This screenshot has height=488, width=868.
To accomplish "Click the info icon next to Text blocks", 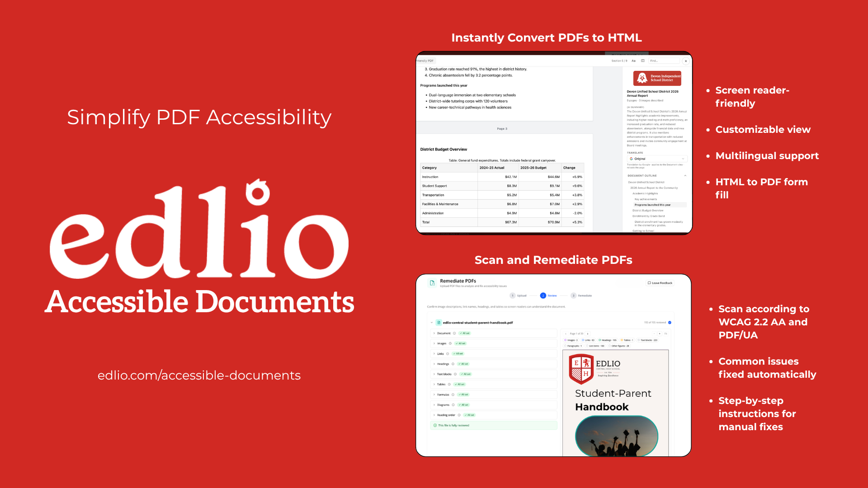I will click(455, 374).
